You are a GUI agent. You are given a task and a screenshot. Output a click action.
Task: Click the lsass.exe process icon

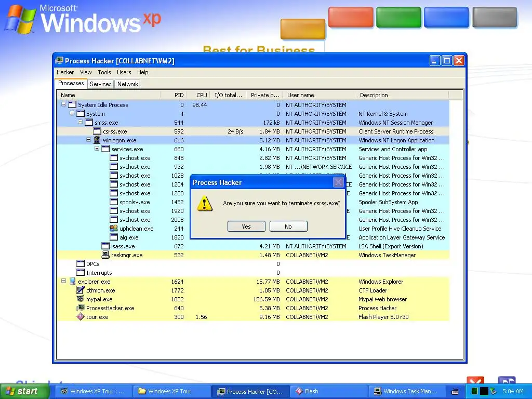(105, 246)
